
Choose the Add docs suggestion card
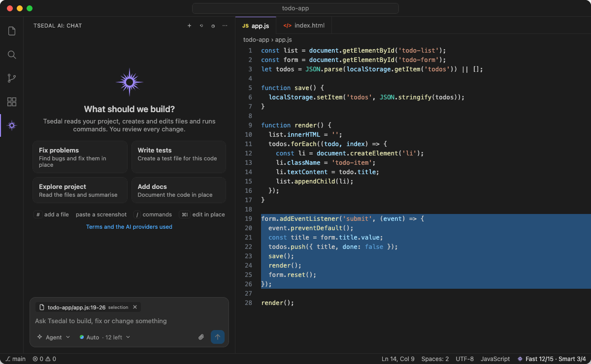(178, 190)
